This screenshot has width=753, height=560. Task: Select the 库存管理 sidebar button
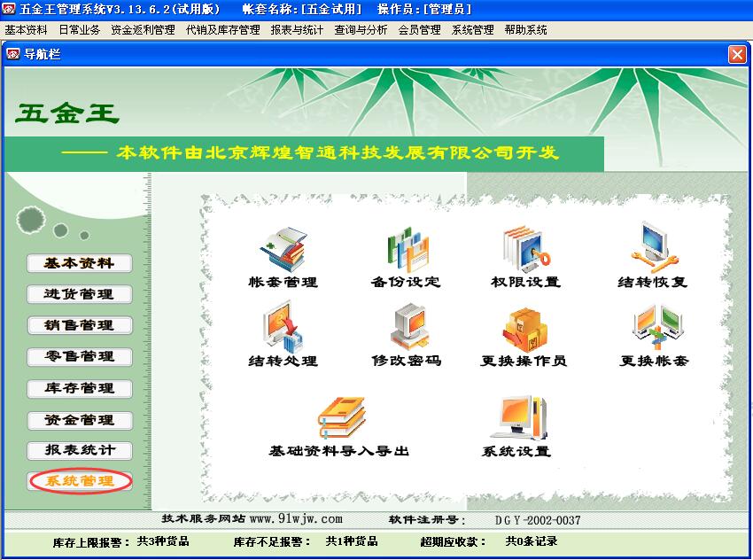point(79,388)
